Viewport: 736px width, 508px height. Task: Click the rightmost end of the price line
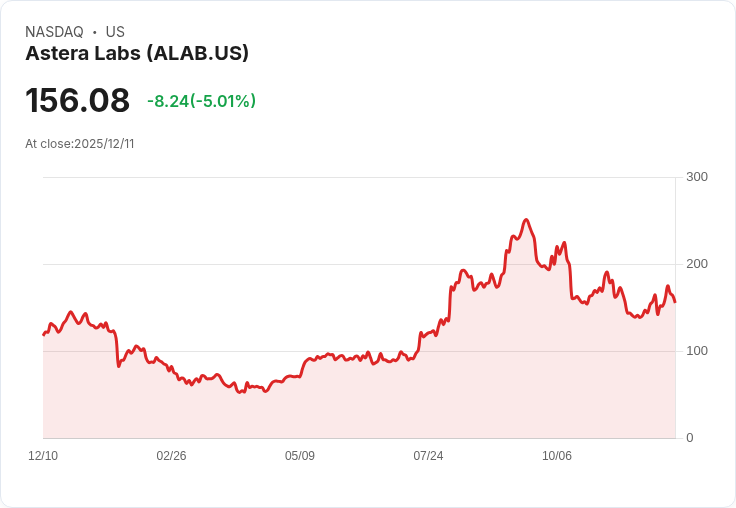tap(675, 302)
